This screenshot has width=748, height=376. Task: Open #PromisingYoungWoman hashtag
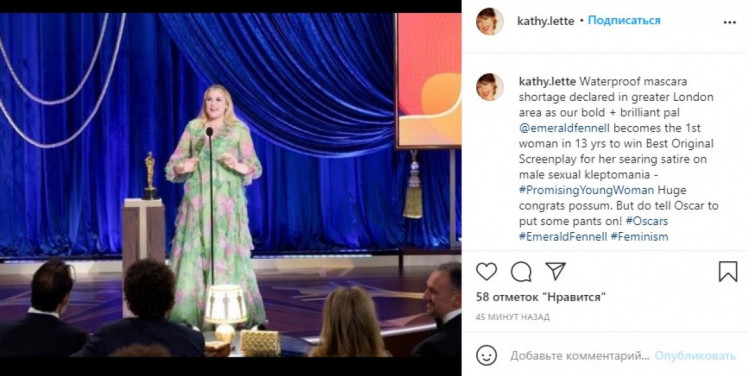pos(586,190)
